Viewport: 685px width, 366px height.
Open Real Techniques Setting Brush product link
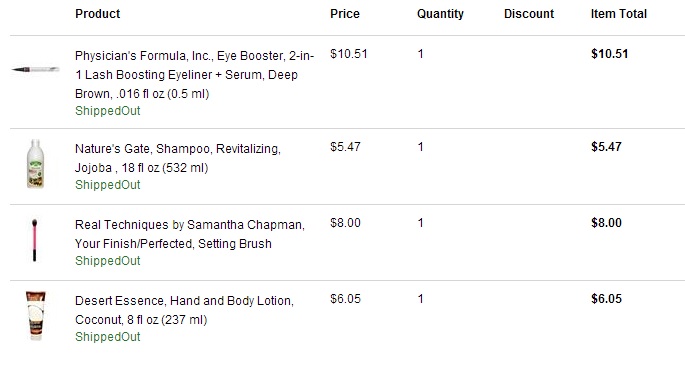[x=190, y=234]
